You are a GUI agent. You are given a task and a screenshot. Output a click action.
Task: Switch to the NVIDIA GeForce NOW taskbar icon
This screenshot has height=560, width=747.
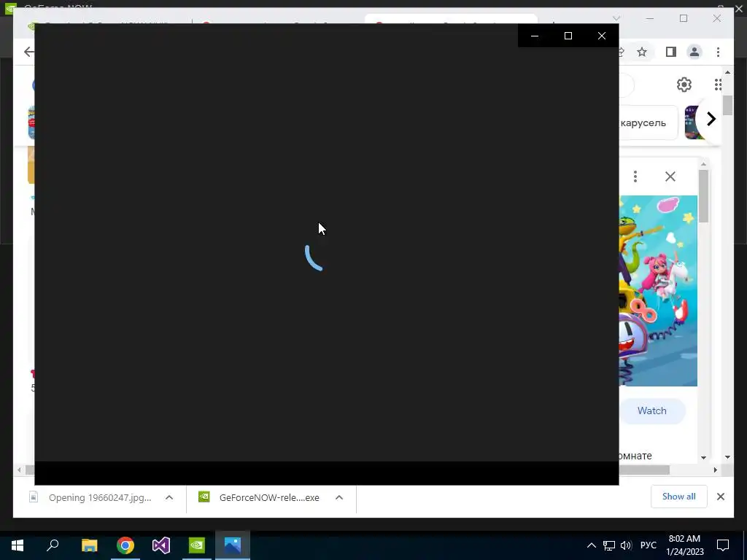197,545
